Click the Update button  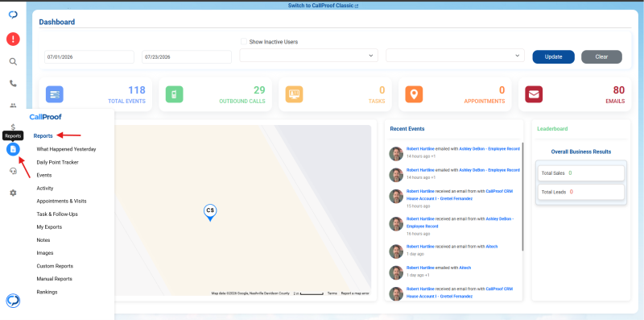click(x=553, y=56)
